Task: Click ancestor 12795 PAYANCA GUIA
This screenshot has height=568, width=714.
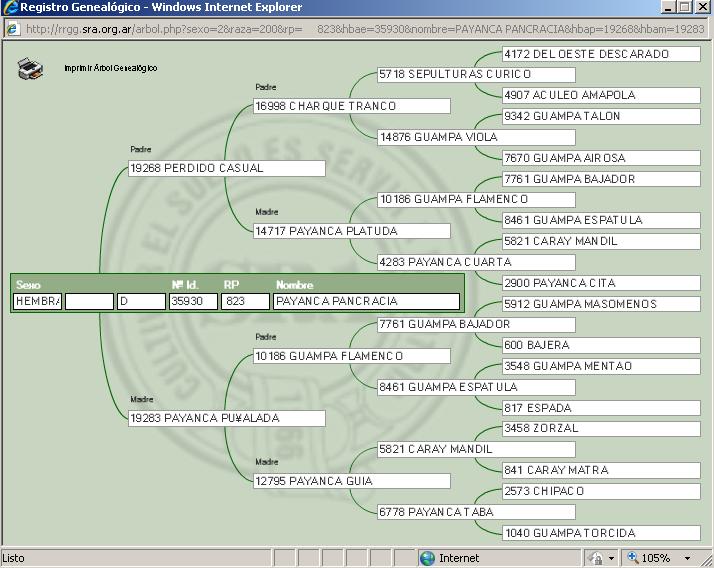Action: tap(350, 481)
